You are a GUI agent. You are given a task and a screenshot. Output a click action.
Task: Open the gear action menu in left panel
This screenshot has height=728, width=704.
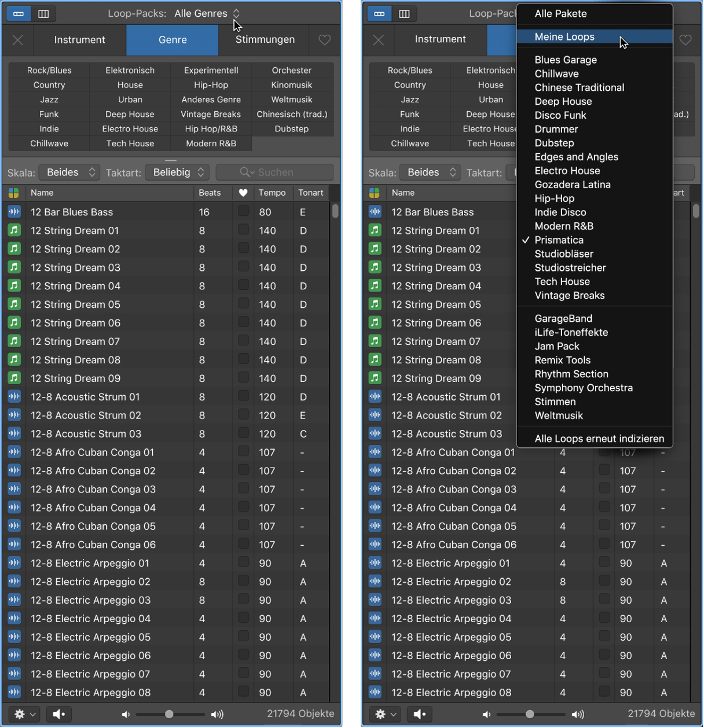click(24, 714)
